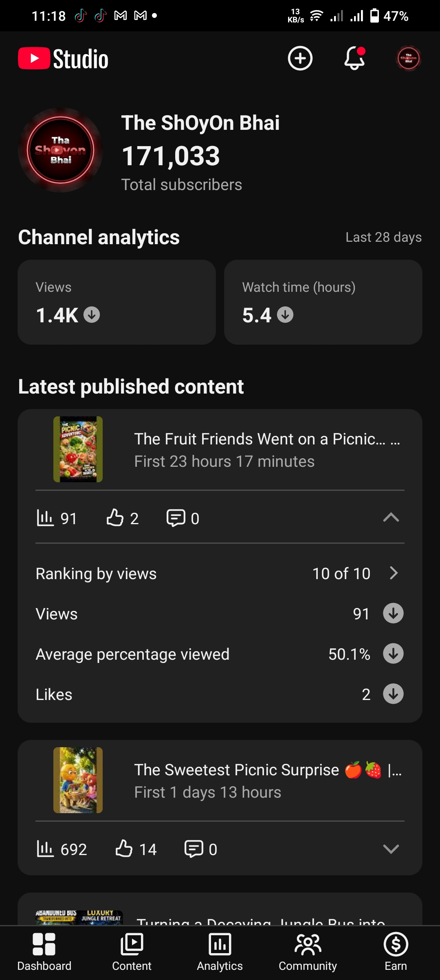Screen dimensions: 440x980
Task: Tap views bar chart icon showing 692
Action: (45, 849)
